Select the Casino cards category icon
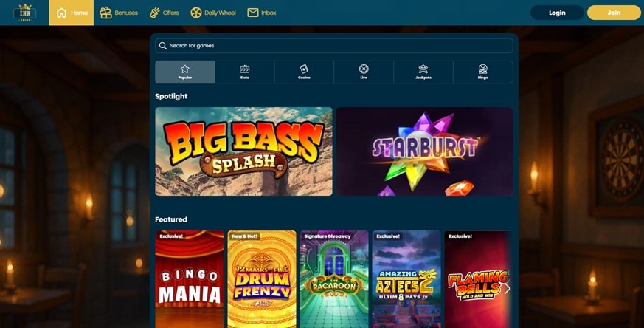This screenshot has width=644, height=328. pos(304,69)
